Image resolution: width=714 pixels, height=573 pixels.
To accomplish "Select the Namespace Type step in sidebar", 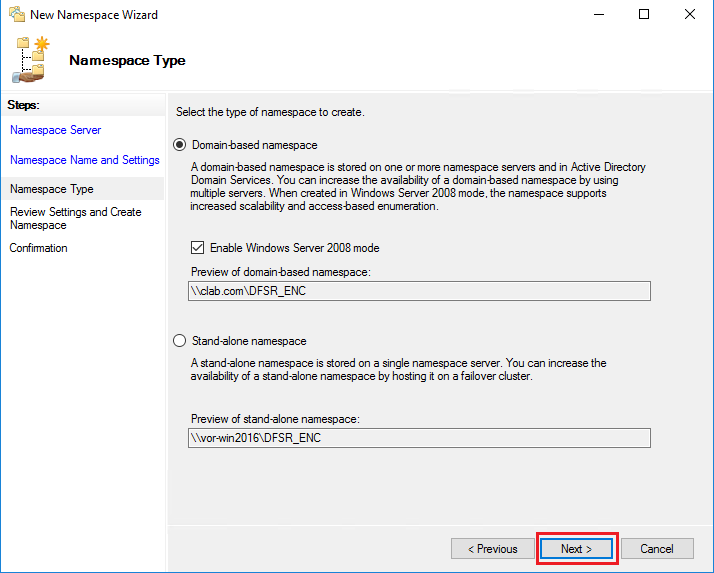I will pos(52,189).
